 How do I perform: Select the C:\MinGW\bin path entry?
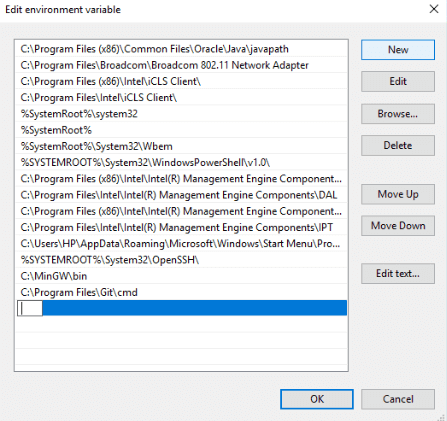tap(181, 276)
